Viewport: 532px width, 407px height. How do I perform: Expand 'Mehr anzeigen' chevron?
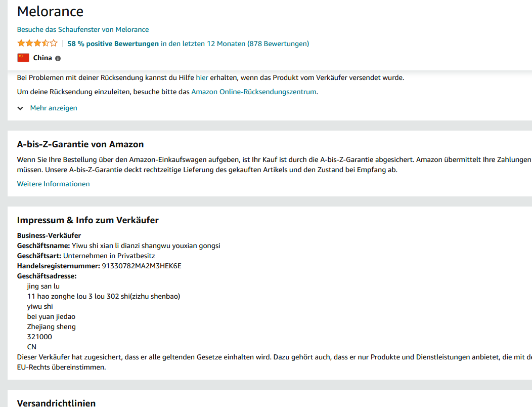20,108
